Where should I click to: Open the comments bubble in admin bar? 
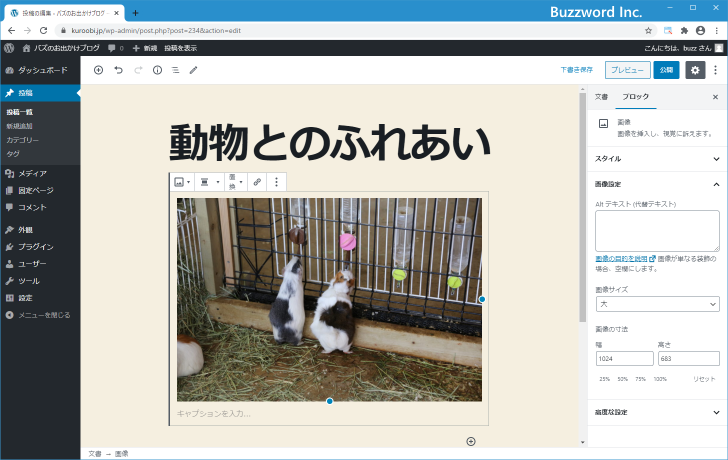(x=116, y=48)
